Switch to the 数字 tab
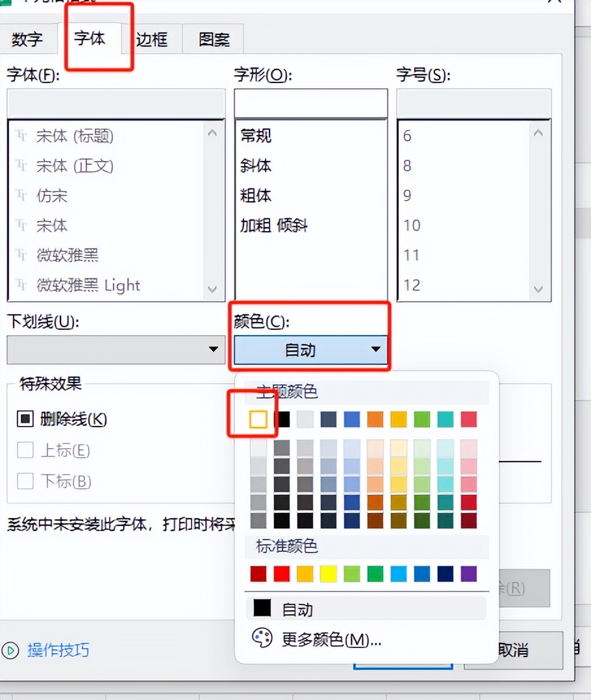591x700 pixels. click(28, 39)
